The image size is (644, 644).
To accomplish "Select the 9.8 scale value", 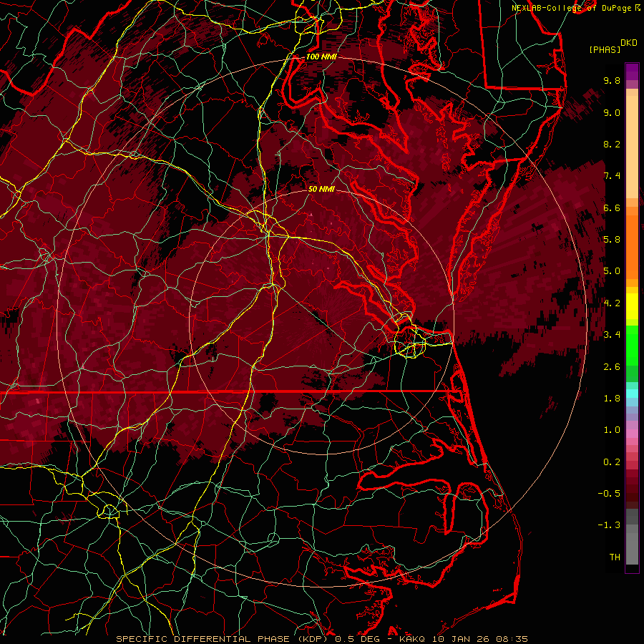I will click(612, 80).
